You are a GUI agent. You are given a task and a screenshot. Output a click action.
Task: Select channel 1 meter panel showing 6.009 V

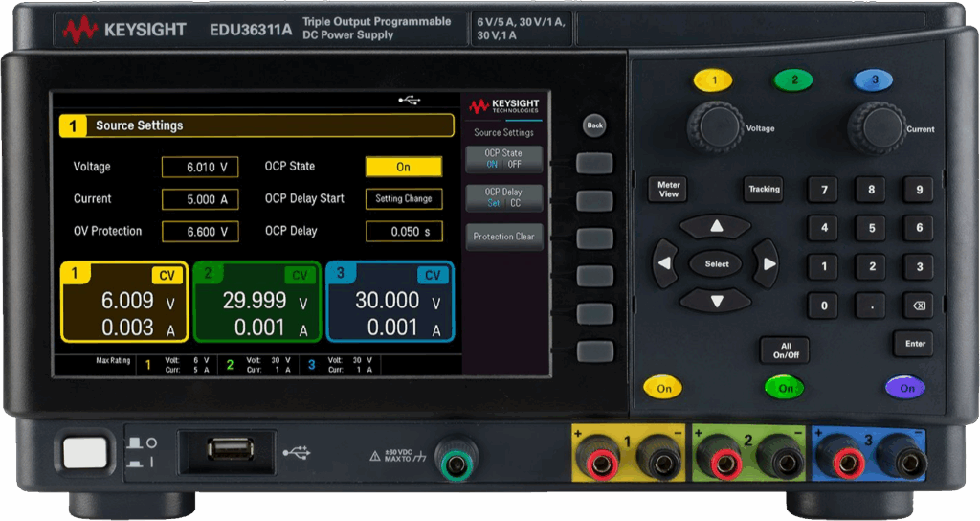coord(124,302)
